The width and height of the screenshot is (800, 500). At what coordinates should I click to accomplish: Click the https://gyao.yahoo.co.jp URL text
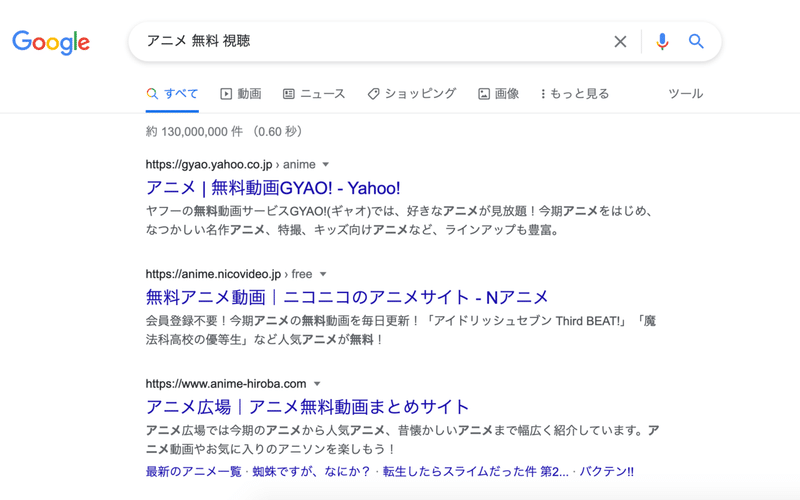[x=209, y=164]
